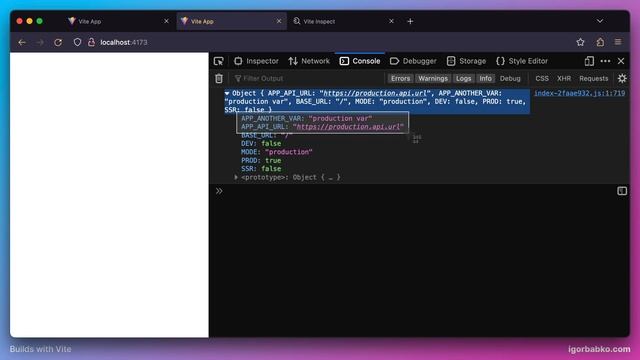
Task: Close the first Vite App tab
Action: (x=166, y=21)
